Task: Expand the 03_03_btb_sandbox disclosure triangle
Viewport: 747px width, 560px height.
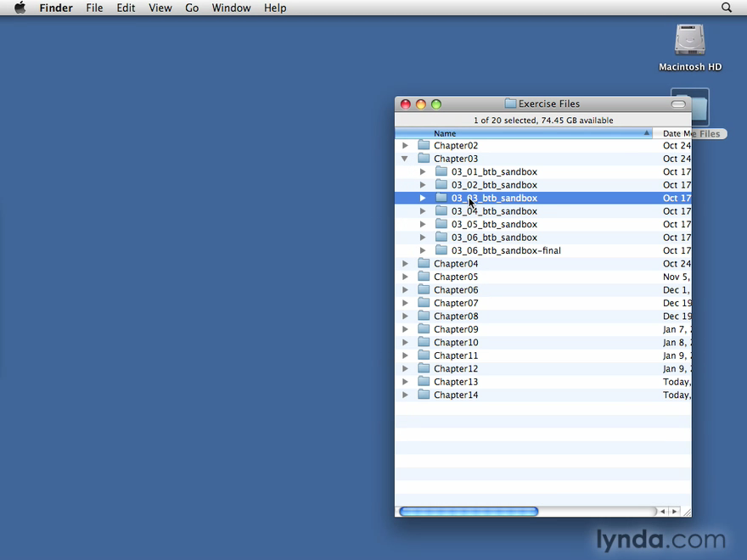Action: (x=423, y=198)
